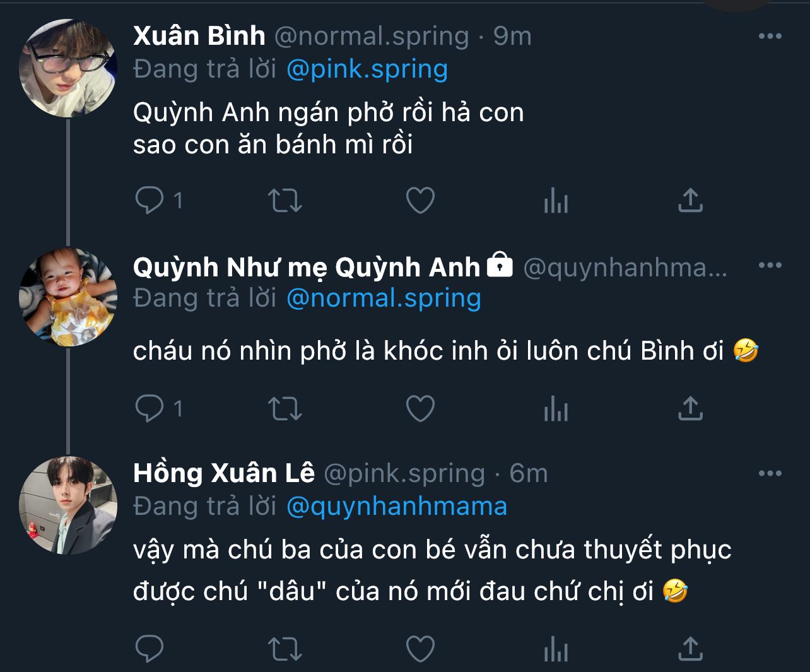Open Xuân Bình's profile picture

(x=68, y=68)
